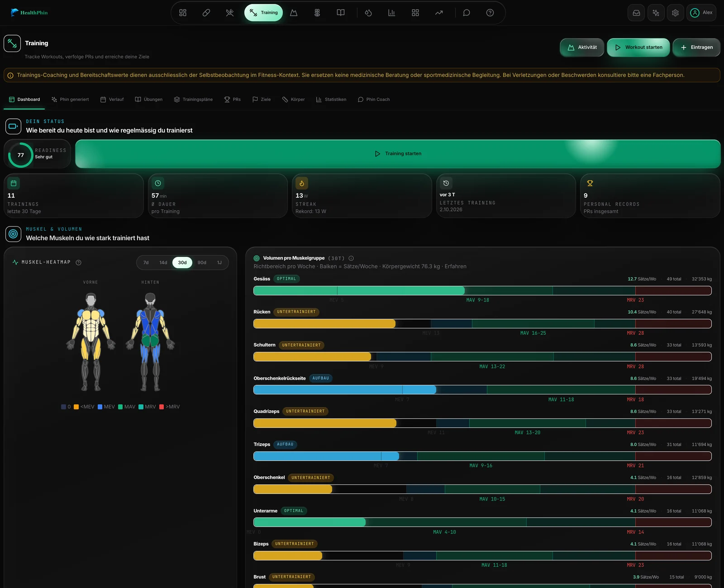Image resolution: width=724 pixels, height=588 pixels.
Task: Open the Readiness 77 score card
Action: coord(38,154)
